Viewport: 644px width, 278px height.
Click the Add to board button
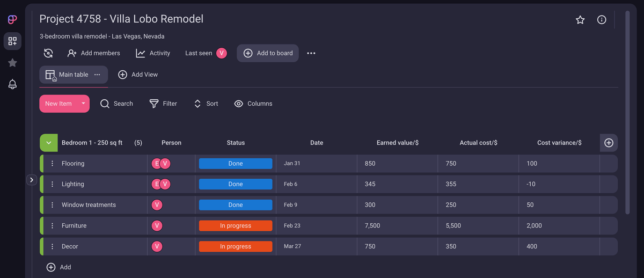point(268,53)
